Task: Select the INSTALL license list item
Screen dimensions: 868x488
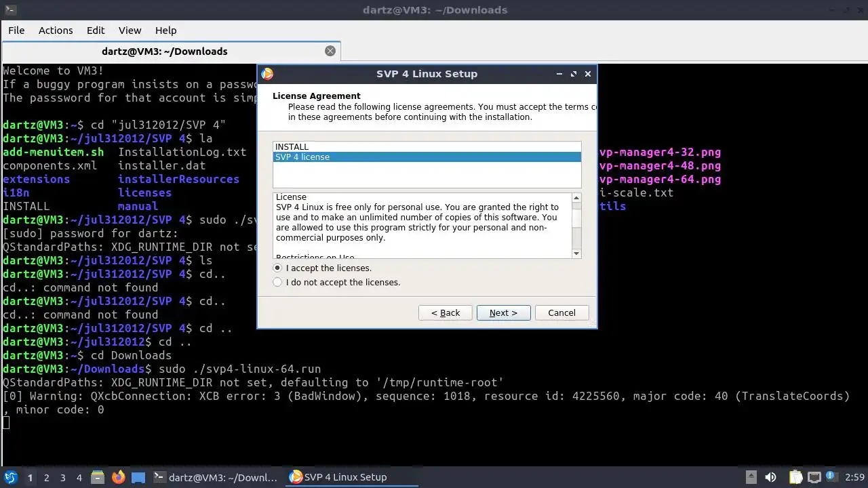Action: click(x=427, y=146)
